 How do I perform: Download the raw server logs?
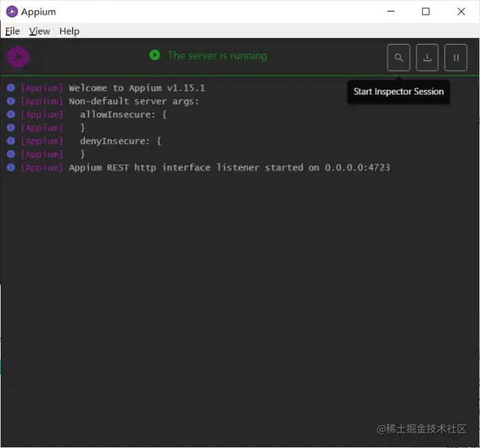[x=427, y=57]
